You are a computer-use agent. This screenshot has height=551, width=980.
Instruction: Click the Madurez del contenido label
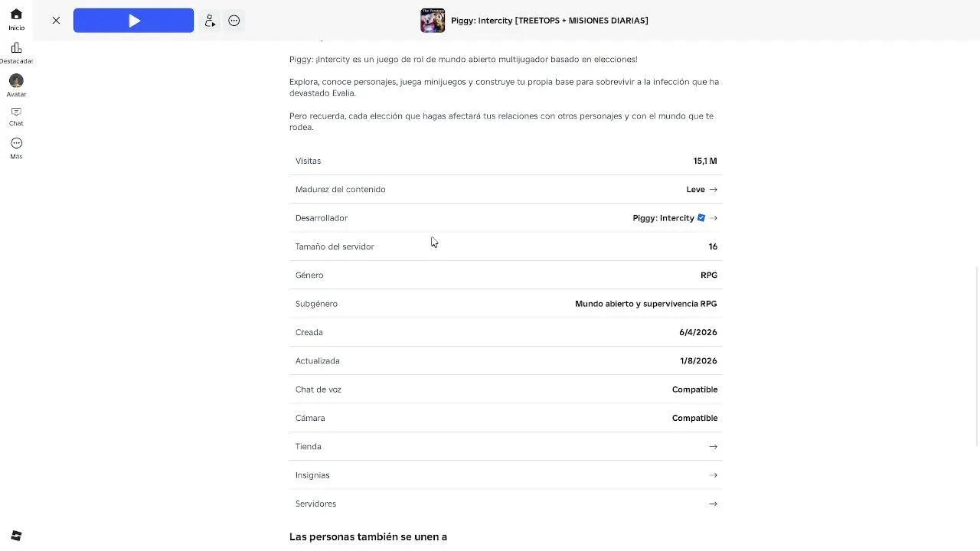click(x=341, y=190)
